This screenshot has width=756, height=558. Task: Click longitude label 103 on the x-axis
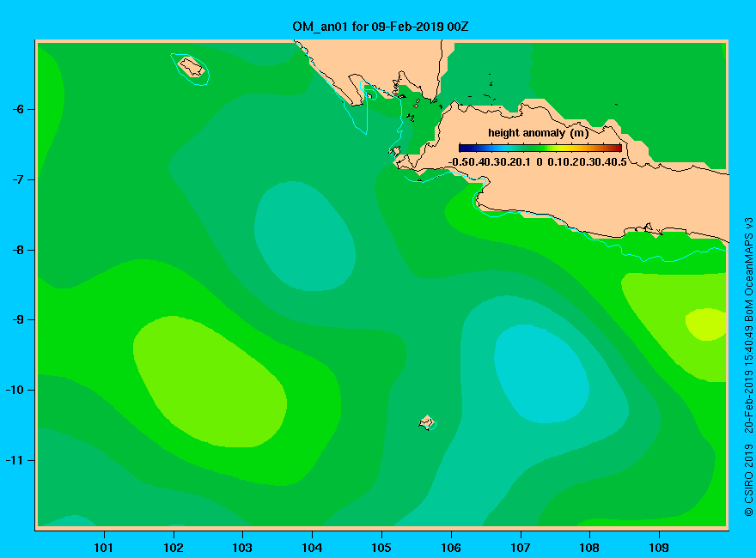pyautogui.click(x=242, y=548)
